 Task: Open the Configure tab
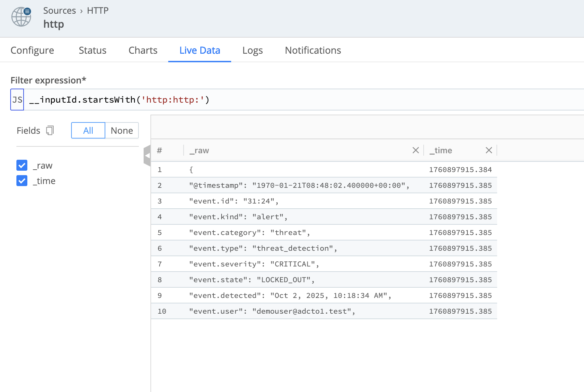point(32,50)
